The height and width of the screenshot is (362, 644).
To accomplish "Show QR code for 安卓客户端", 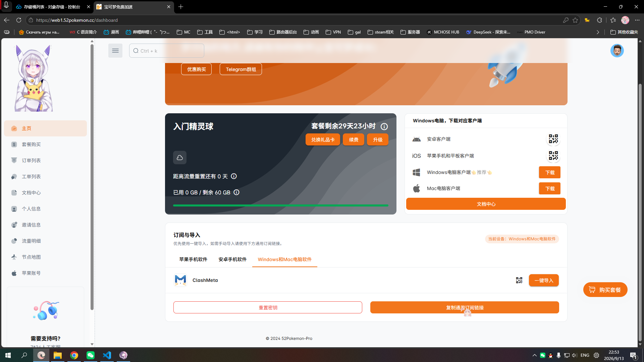I will [x=553, y=139].
